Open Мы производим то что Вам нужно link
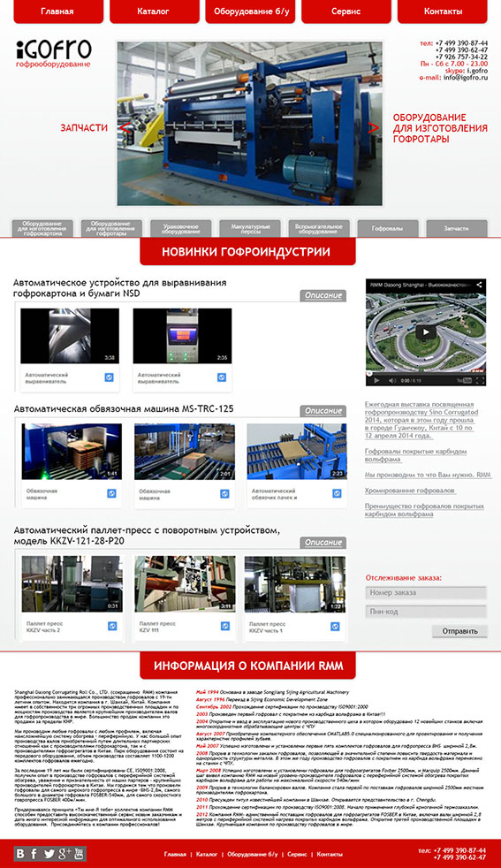 point(428,475)
